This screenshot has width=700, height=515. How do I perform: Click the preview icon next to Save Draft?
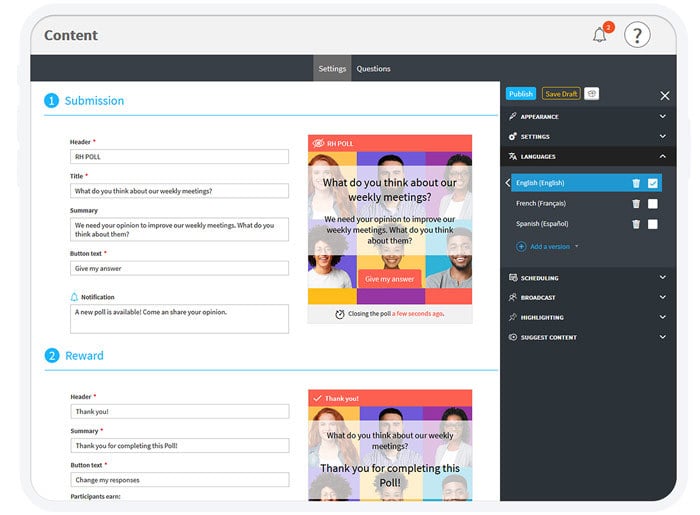click(592, 94)
